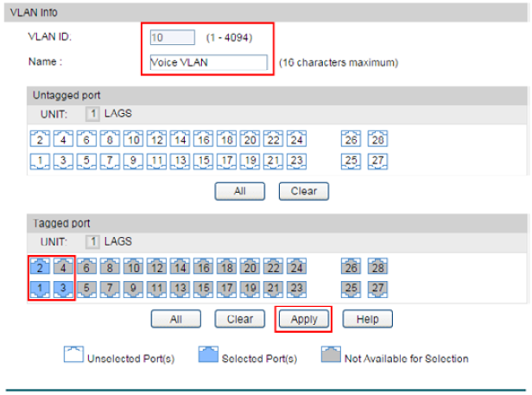
Task: Clear all untagged port selections
Action: (x=304, y=191)
